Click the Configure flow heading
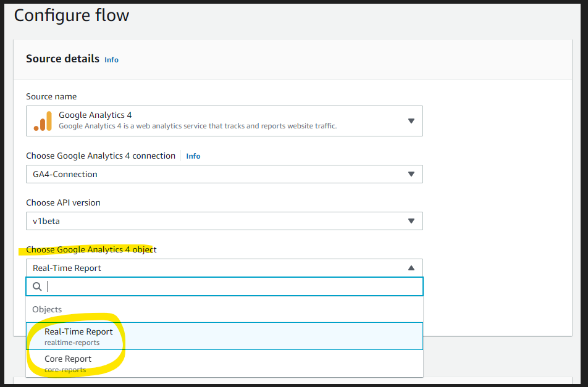Screen dimensions: 588x387 [72, 15]
